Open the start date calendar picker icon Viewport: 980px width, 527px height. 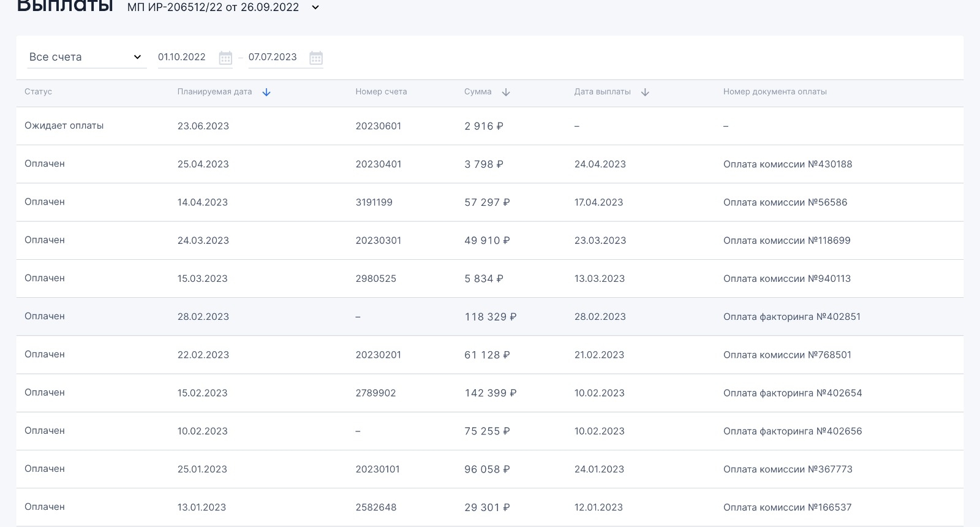tap(225, 58)
